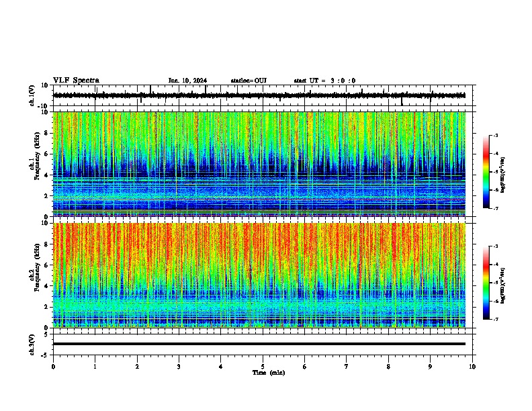Click inside the ch.1 frequency spectrogram
Screen dimensions: 532x411
pos(259,164)
